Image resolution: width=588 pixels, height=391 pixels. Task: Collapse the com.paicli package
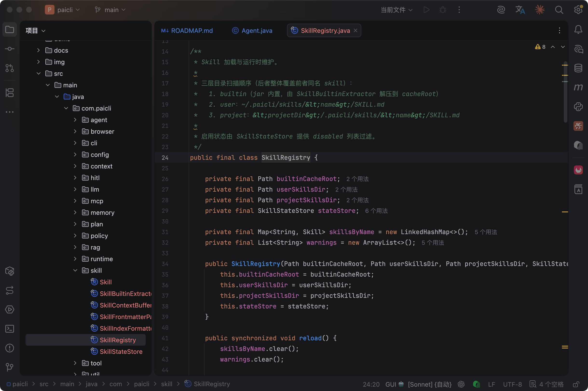pos(66,108)
